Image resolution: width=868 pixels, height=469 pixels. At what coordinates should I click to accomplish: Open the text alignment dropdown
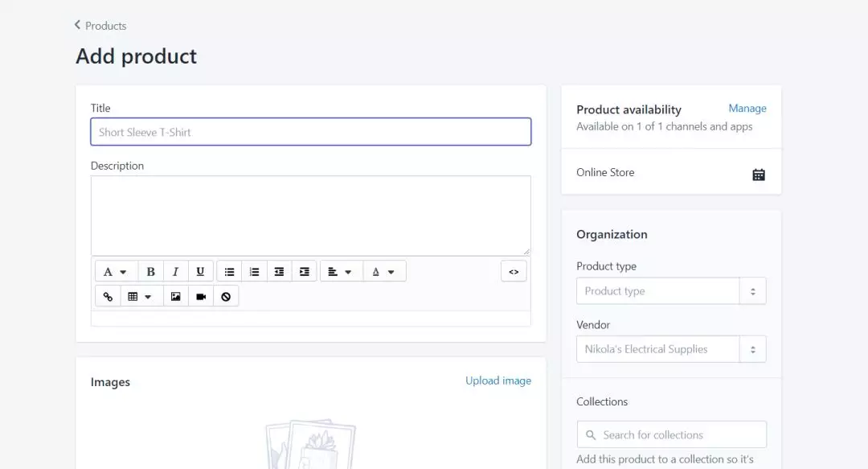(x=341, y=271)
